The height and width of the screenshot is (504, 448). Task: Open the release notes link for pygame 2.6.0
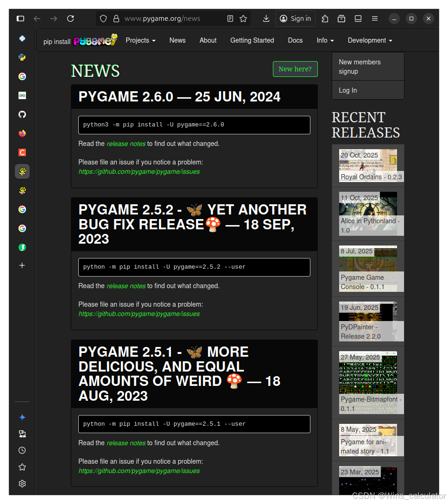click(126, 144)
